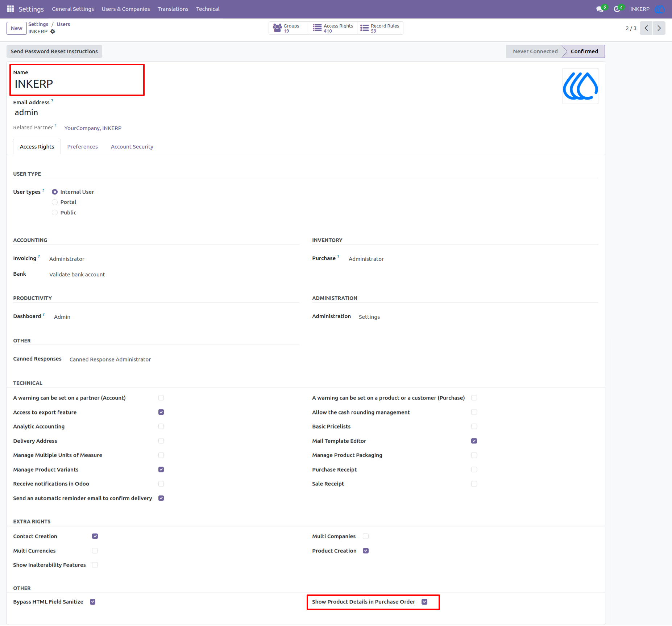Go to the next user record arrow
Image resolution: width=672 pixels, height=626 pixels.
(x=659, y=28)
